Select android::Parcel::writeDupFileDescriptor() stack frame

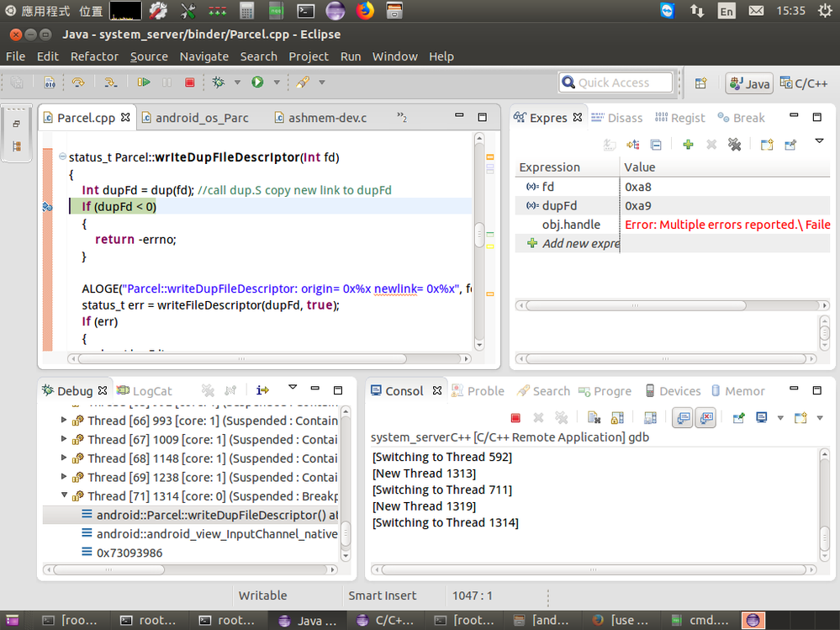click(x=191, y=515)
